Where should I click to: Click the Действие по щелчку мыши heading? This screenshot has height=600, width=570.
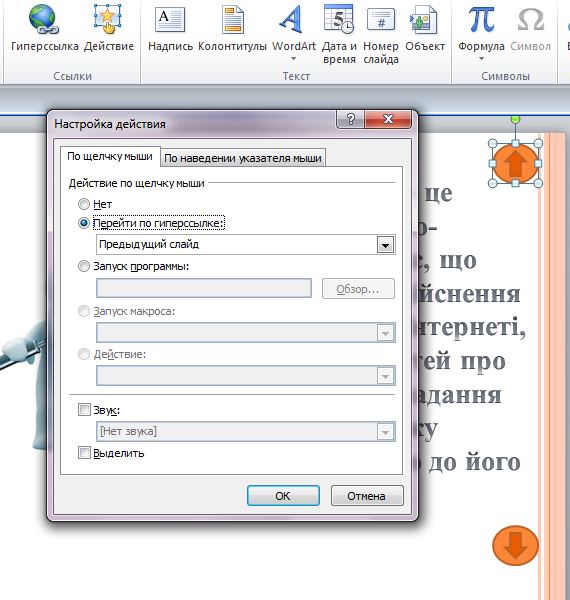click(137, 183)
